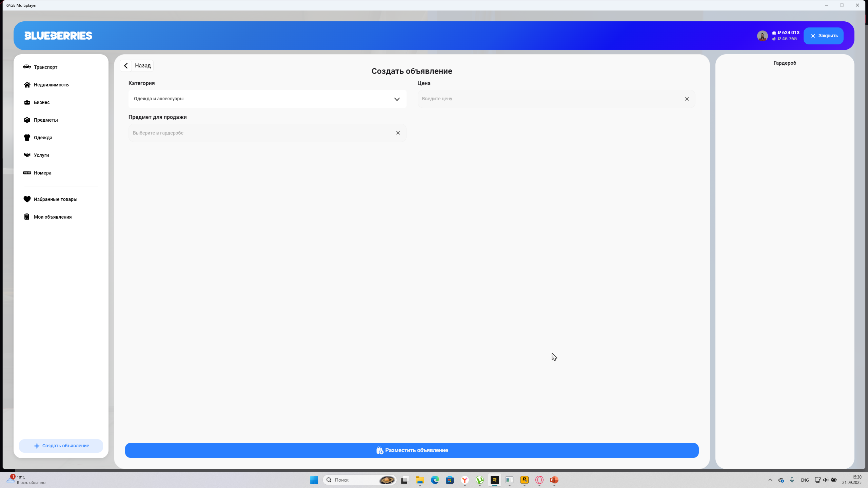Clear the Цена field with X
The height and width of the screenshot is (488, 868).
[x=687, y=99]
